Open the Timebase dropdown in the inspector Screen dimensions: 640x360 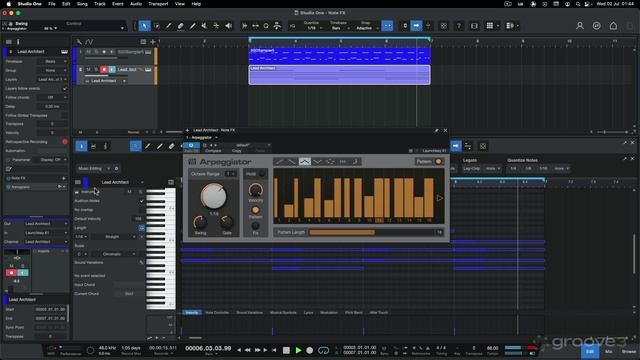(x=53, y=61)
